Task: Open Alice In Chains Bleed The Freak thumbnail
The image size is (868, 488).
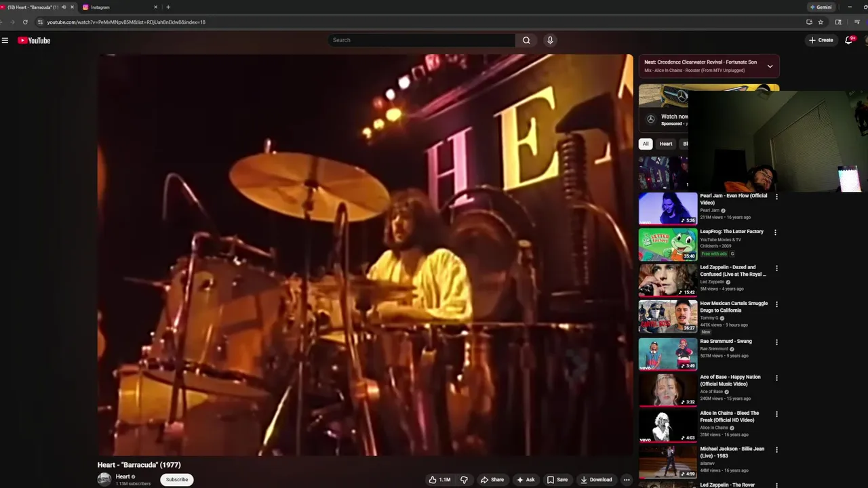Action: [x=668, y=425]
